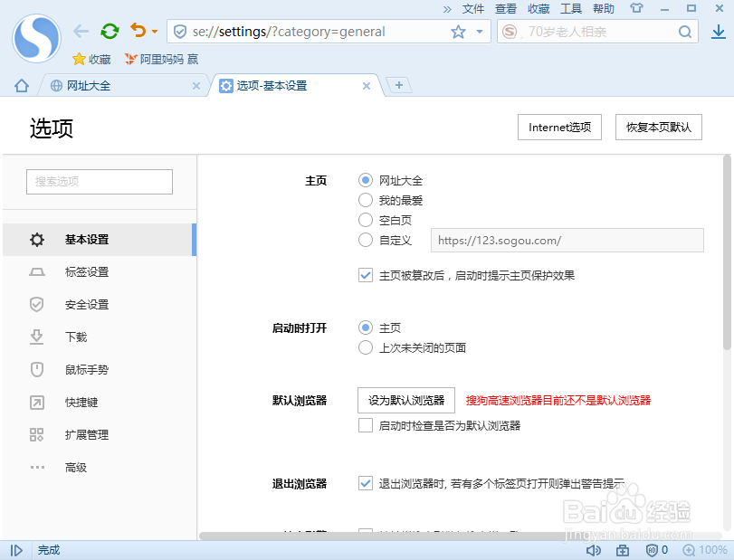Open the 收藏 menu

point(539,9)
